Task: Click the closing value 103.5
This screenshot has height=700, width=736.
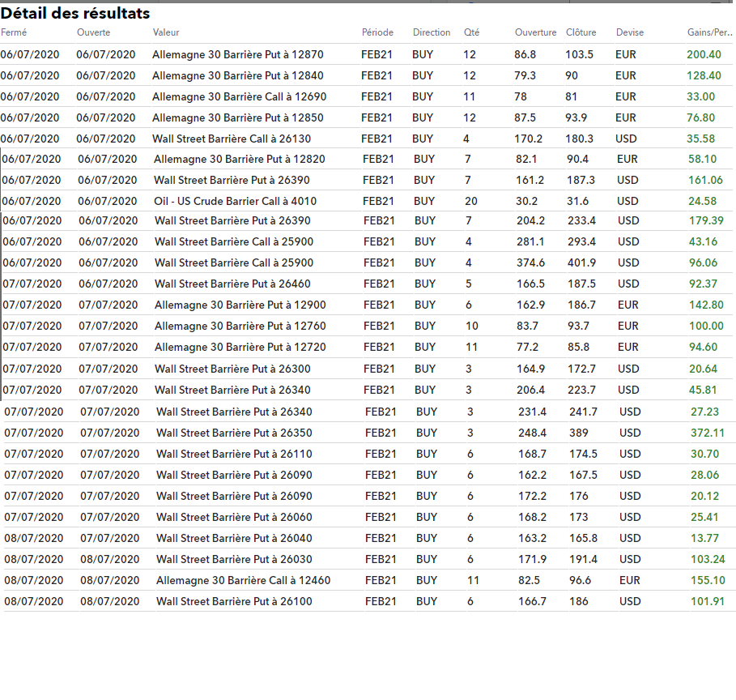Action: 579,55
